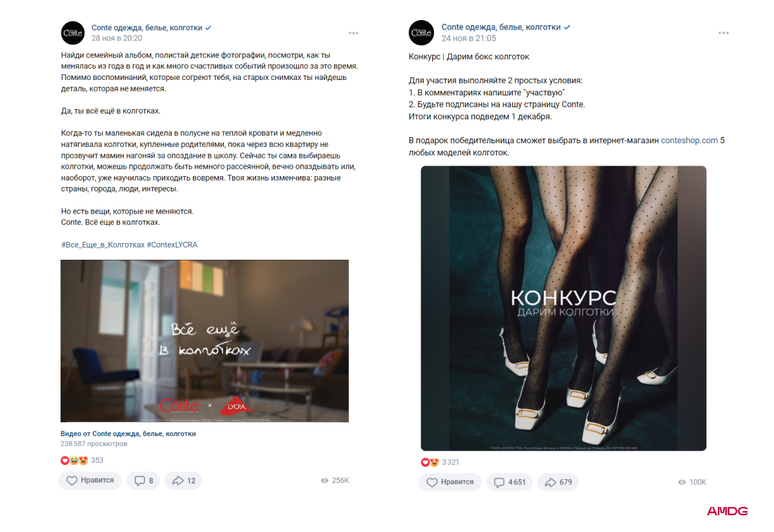Open Conte avatar on right post
774x532 pixels.
[421, 32]
